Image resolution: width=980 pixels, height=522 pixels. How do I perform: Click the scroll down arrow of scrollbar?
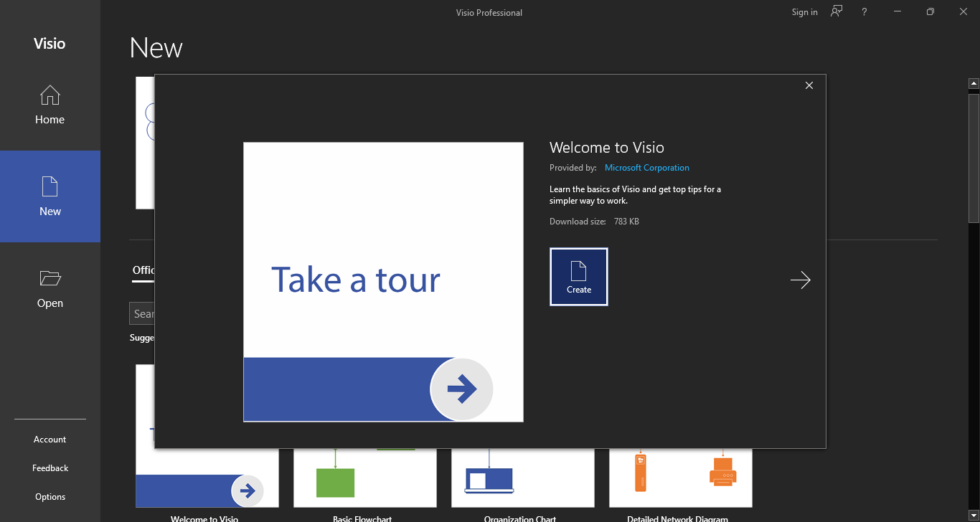click(974, 515)
